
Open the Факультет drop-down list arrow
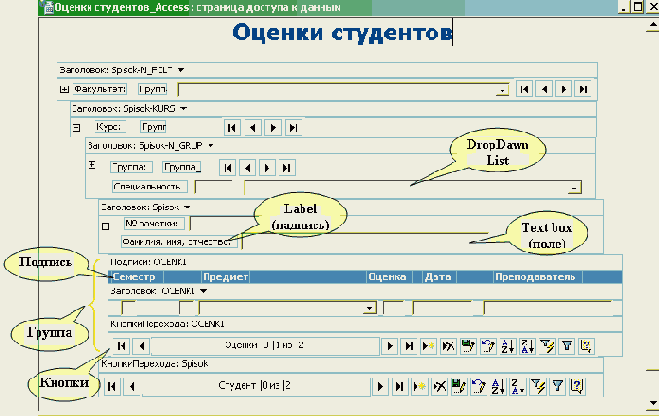tap(502, 90)
